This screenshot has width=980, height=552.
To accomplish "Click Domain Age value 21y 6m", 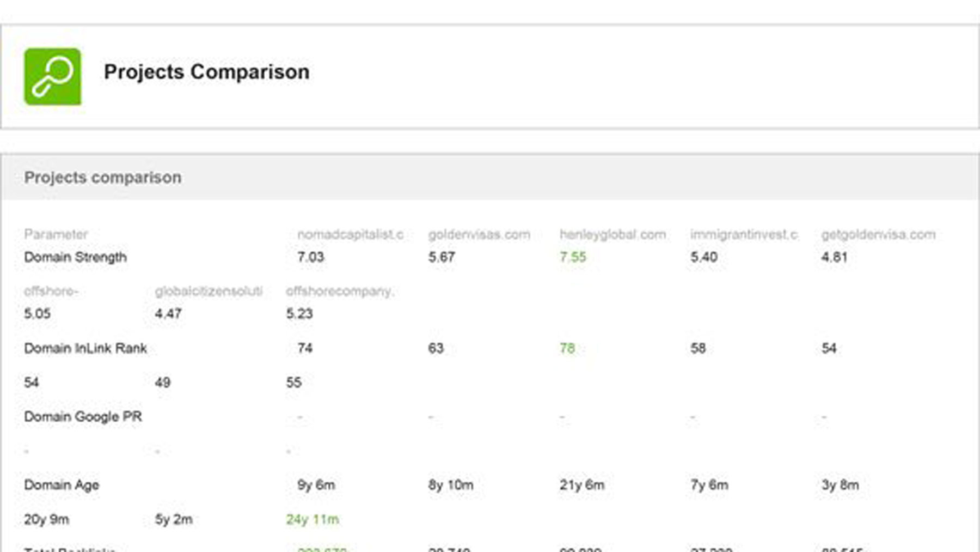I will [582, 485].
